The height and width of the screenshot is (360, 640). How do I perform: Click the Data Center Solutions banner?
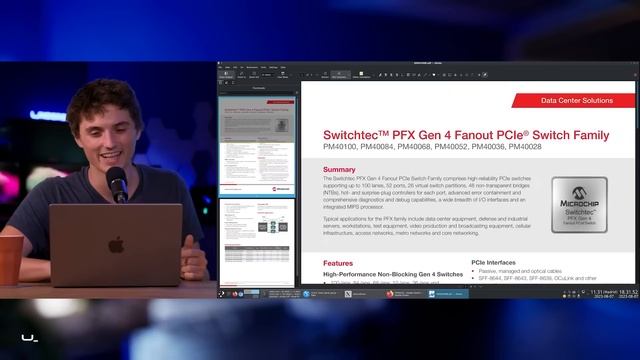click(573, 100)
